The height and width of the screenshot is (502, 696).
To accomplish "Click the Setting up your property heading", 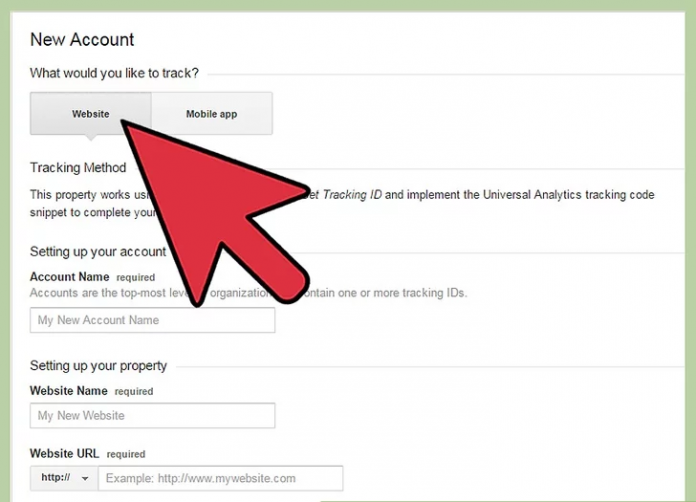I will pyautogui.click(x=98, y=365).
